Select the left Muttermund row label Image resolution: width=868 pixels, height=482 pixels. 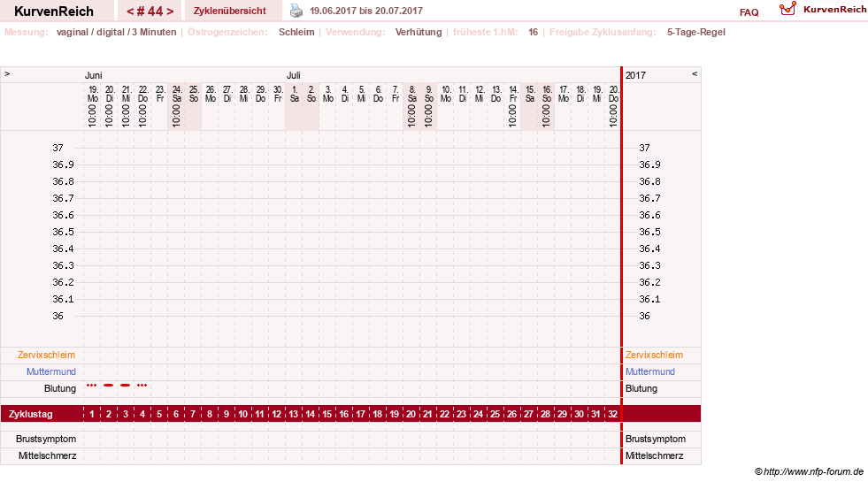51,371
